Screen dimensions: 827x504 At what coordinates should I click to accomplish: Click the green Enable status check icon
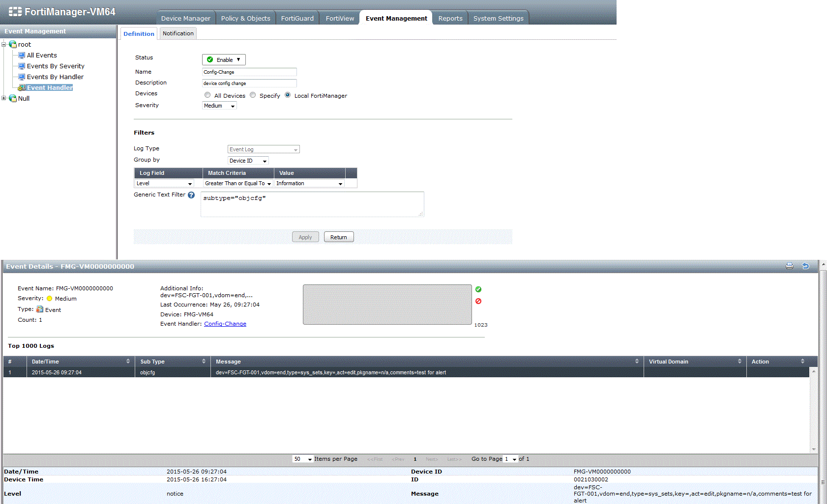coord(210,59)
